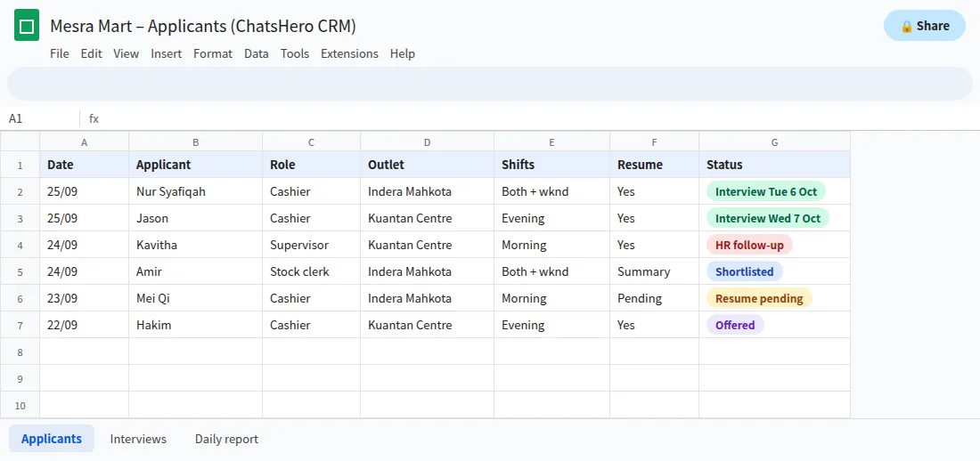Open the Edit menu
This screenshot has height=461, width=980.
[91, 53]
